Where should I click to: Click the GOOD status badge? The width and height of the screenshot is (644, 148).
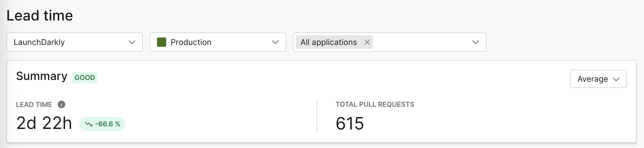coord(85,78)
